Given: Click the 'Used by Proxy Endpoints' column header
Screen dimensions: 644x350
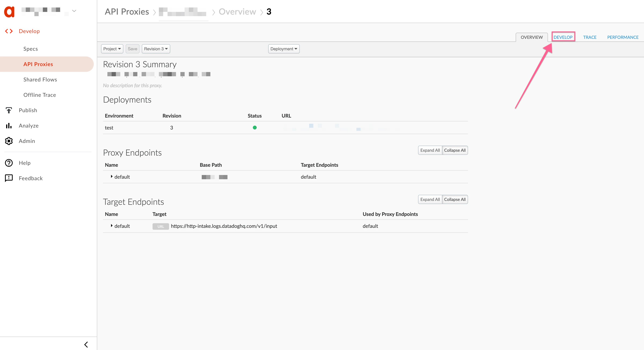Looking at the screenshot, I should pos(390,214).
